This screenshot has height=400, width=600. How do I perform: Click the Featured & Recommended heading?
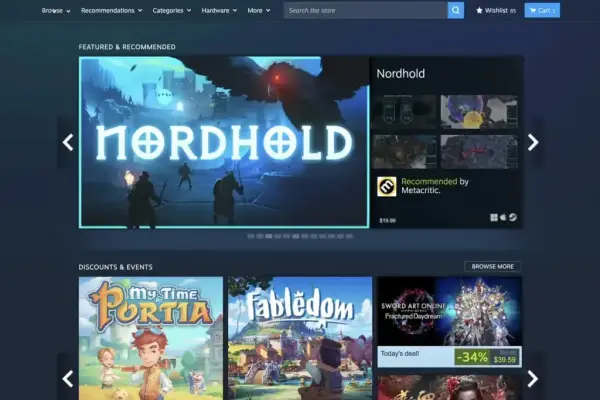127,47
